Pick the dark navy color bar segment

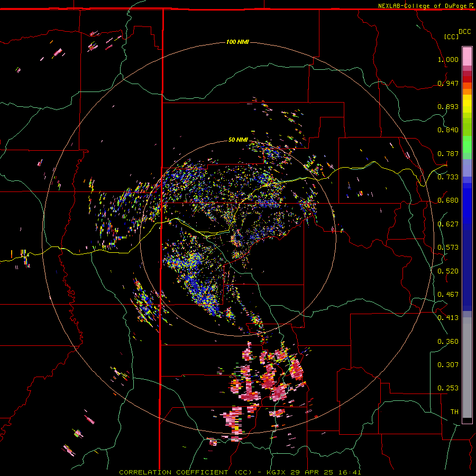[467, 270]
